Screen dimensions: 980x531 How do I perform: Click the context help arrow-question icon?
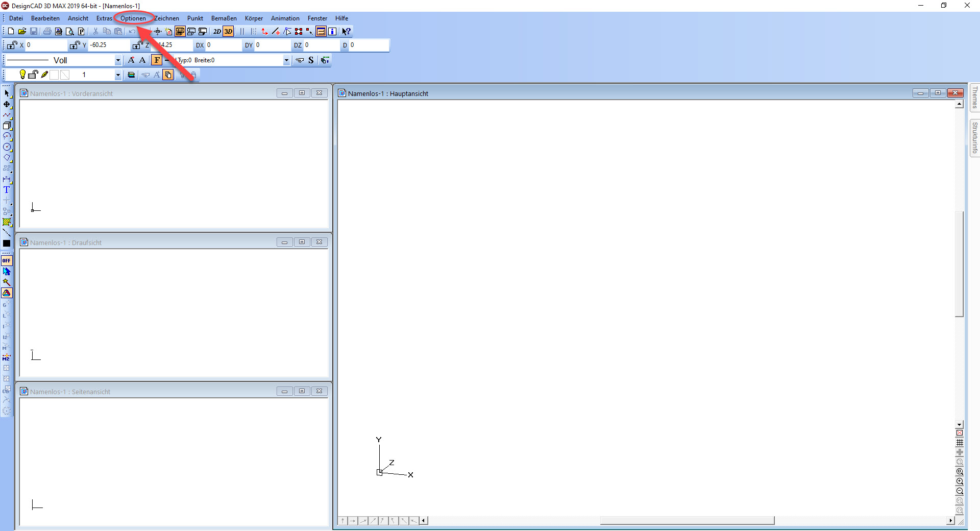tap(346, 31)
